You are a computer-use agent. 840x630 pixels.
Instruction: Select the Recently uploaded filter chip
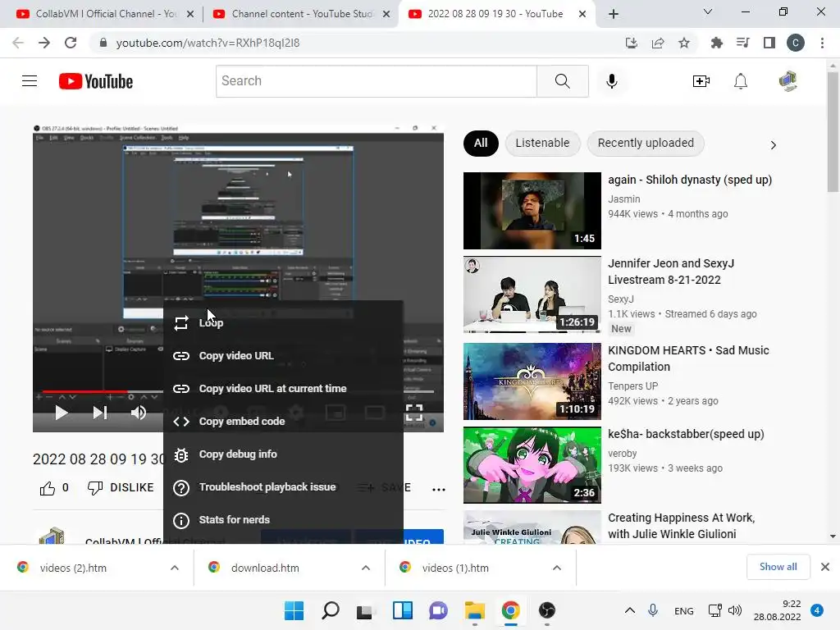[x=646, y=143]
